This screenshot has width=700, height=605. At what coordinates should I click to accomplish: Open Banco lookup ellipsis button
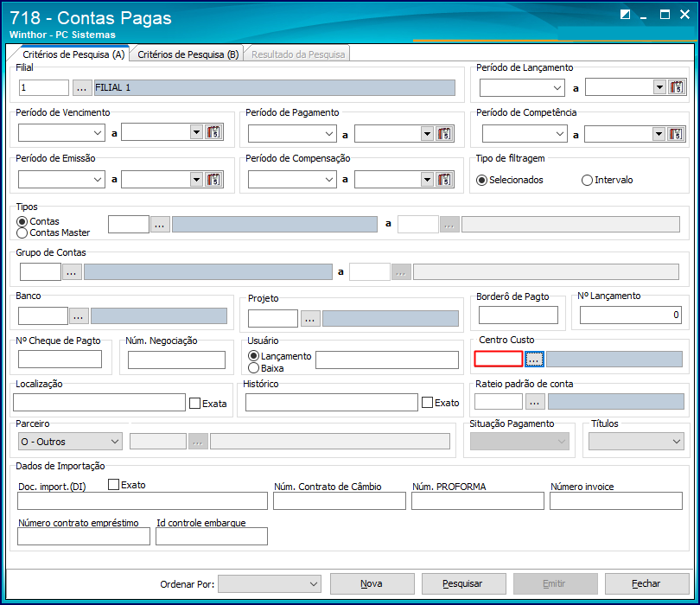(x=79, y=316)
